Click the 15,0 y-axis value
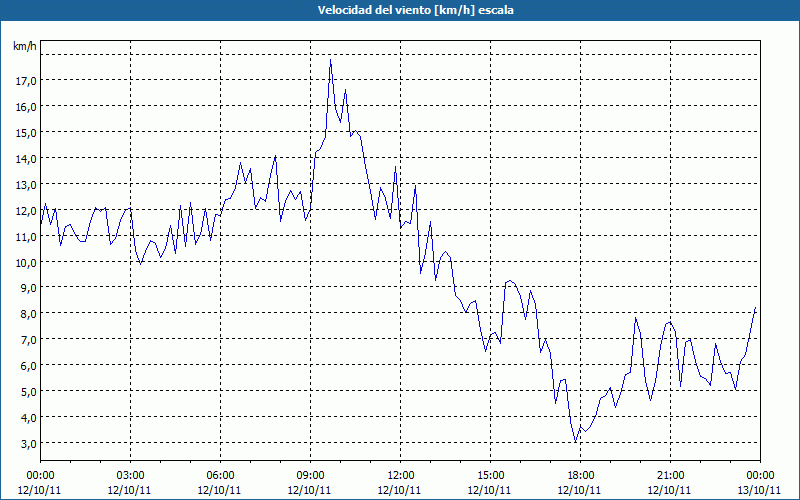This screenshot has width=800, height=500. coord(26,133)
